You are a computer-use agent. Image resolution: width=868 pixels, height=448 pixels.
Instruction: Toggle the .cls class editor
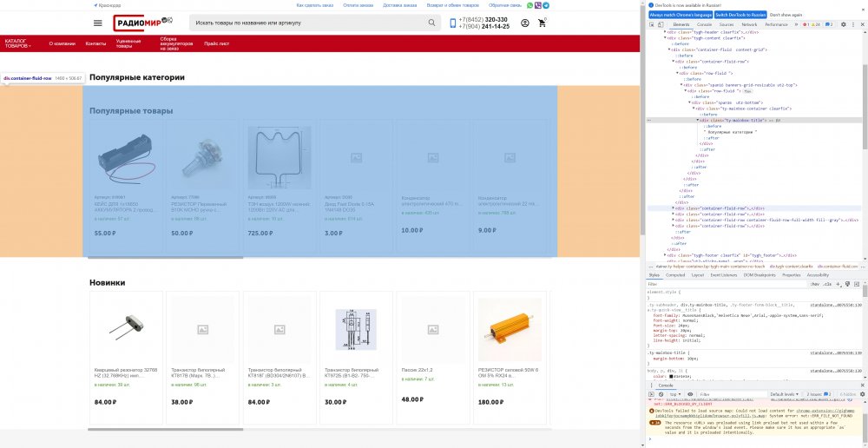827,284
